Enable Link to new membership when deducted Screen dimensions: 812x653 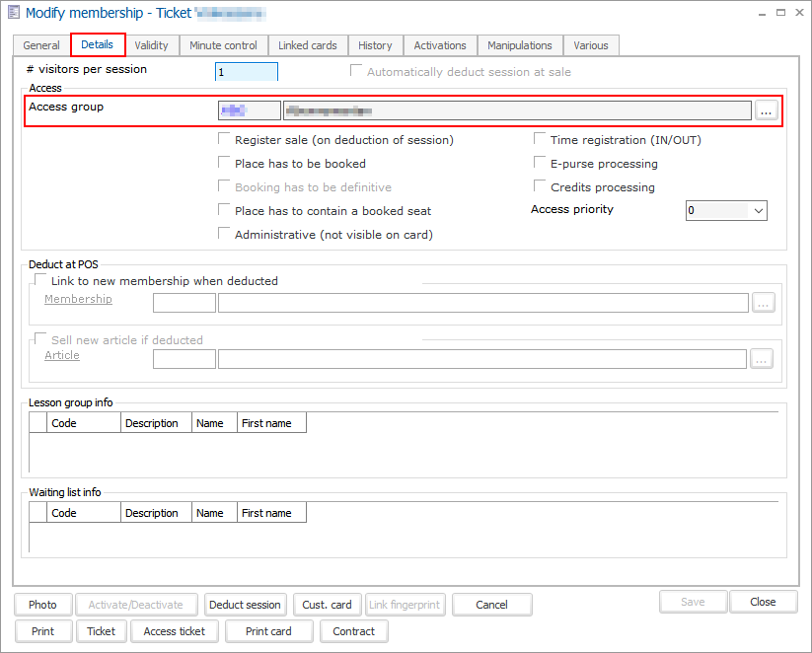(41, 281)
